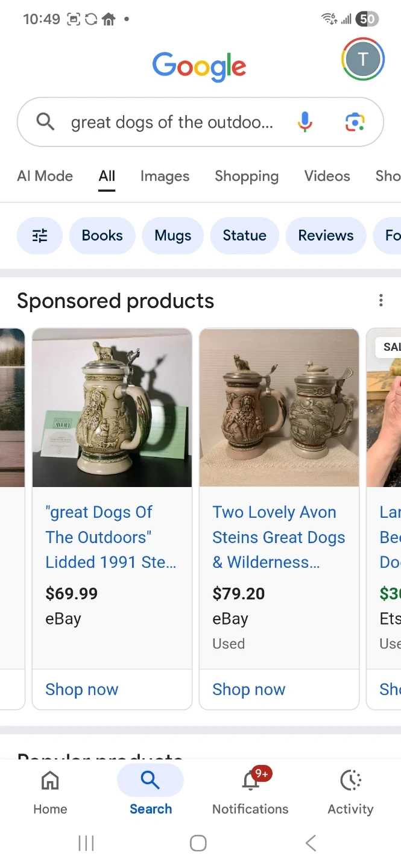The height and width of the screenshot is (868, 401).
Task: Select the Mugs filter chip
Action: (172, 236)
